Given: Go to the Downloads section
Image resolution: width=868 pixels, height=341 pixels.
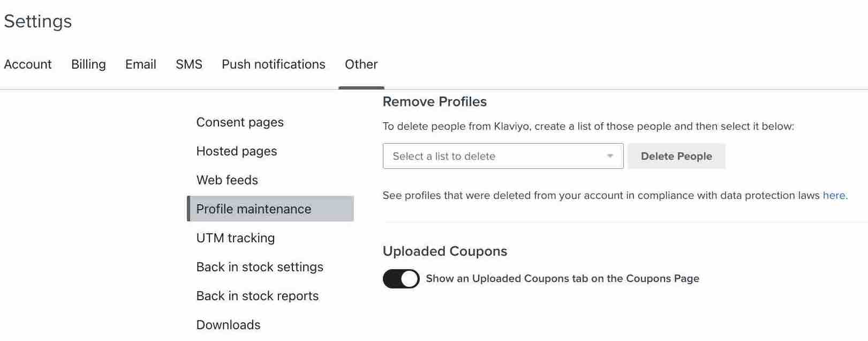Looking at the screenshot, I should pyautogui.click(x=228, y=324).
